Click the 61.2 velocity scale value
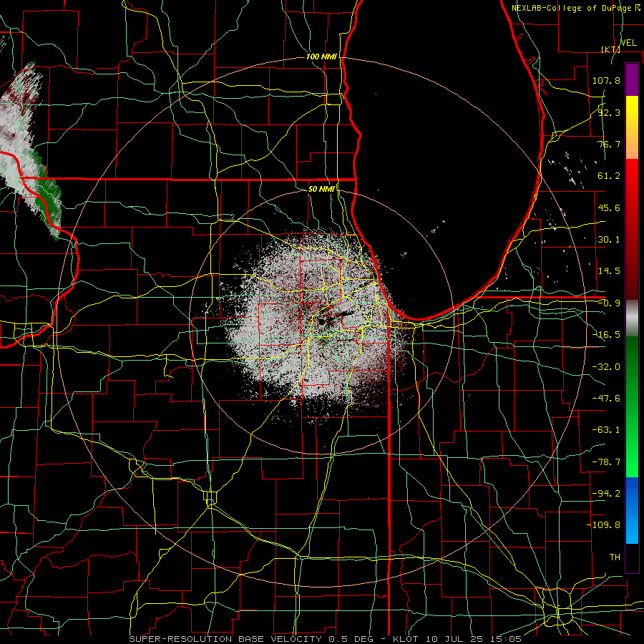644x644 pixels. pyautogui.click(x=609, y=176)
